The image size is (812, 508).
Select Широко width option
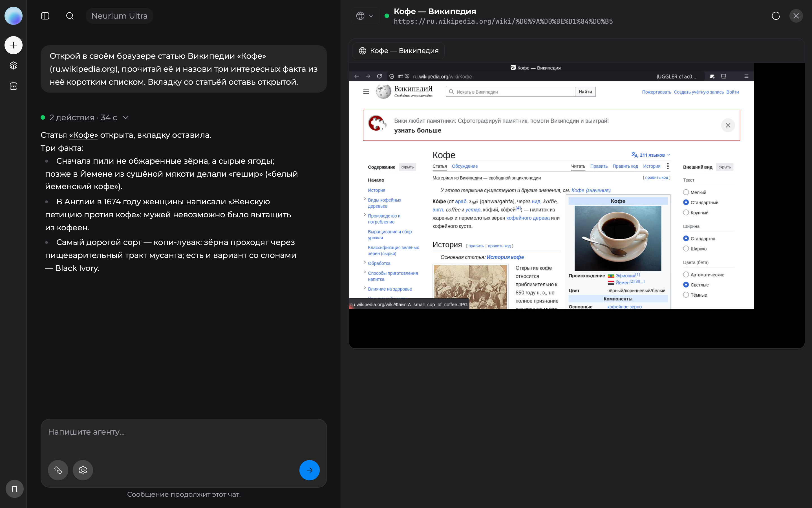pos(686,249)
